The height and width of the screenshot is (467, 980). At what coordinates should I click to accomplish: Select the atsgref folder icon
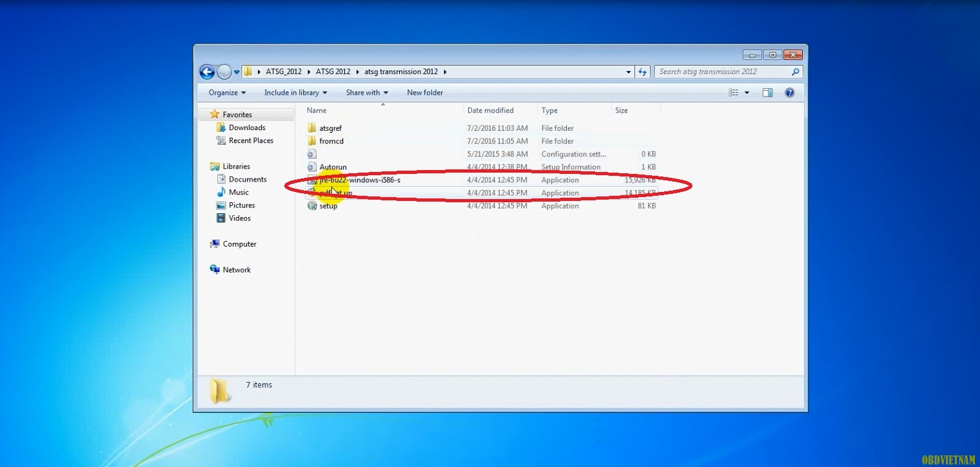[x=312, y=128]
